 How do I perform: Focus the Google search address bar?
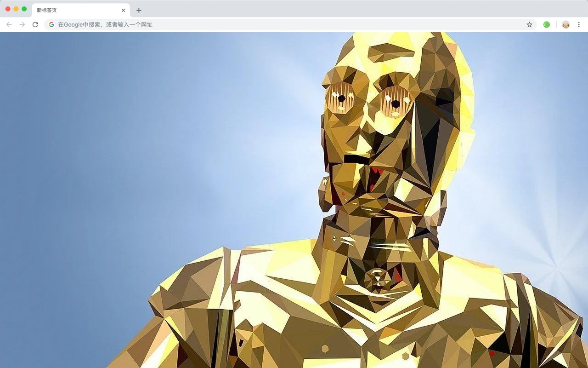click(290, 24)
